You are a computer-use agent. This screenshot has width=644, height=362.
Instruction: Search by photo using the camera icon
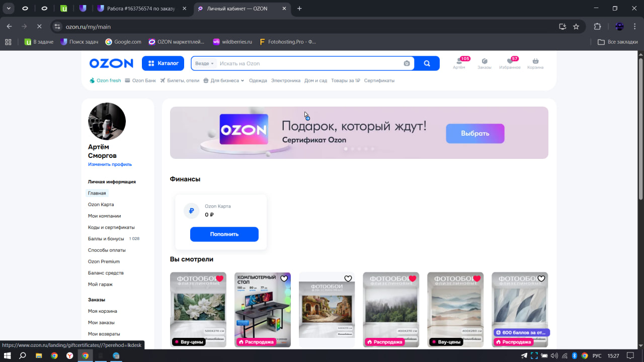click(x=407, y=63)
